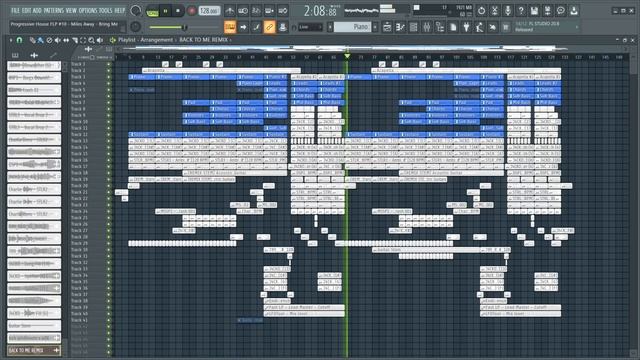640x360 pixels.
Task: Open the Browser view icon
Action: [440, 27]
